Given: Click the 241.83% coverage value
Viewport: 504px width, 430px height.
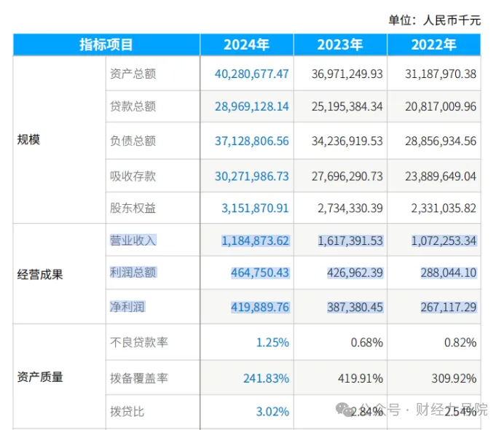Looking at the screenshot, I should (266, 378).
